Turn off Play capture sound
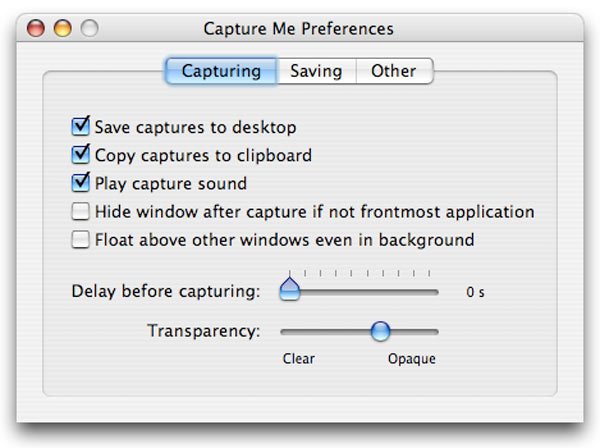 click(x=81, y=183)
